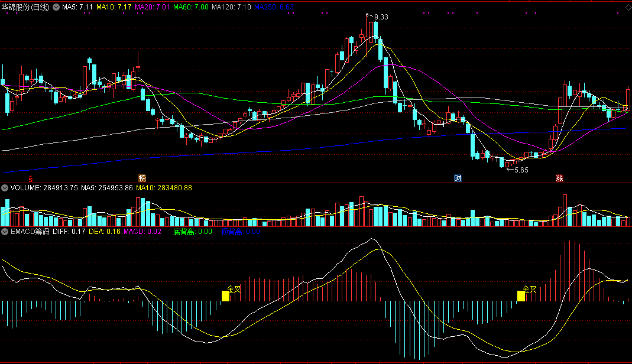Viewport: 632px width, 364px height.
Task: Click the DEA: 0.16 value
Action: coord(105,232)
